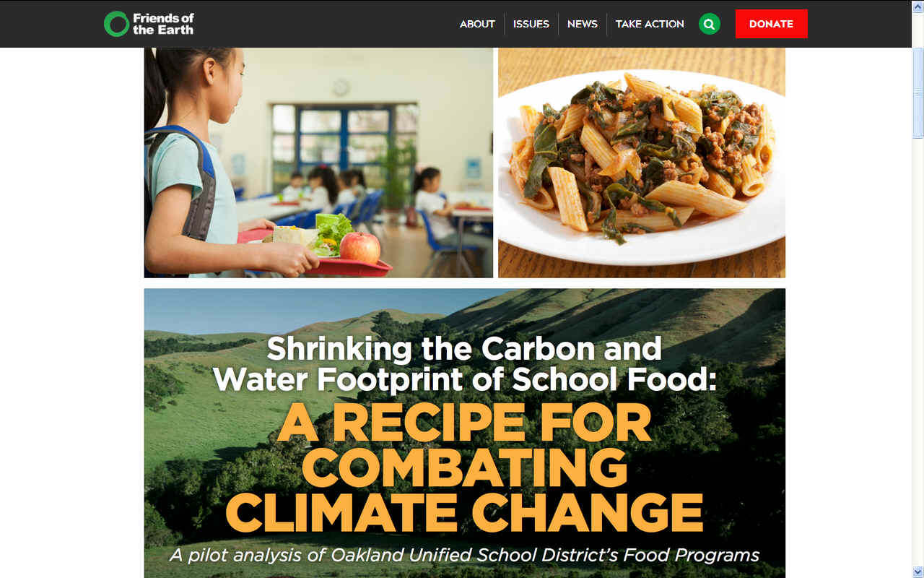
Task: Go to the NEWS section
Action: (583, 24)
